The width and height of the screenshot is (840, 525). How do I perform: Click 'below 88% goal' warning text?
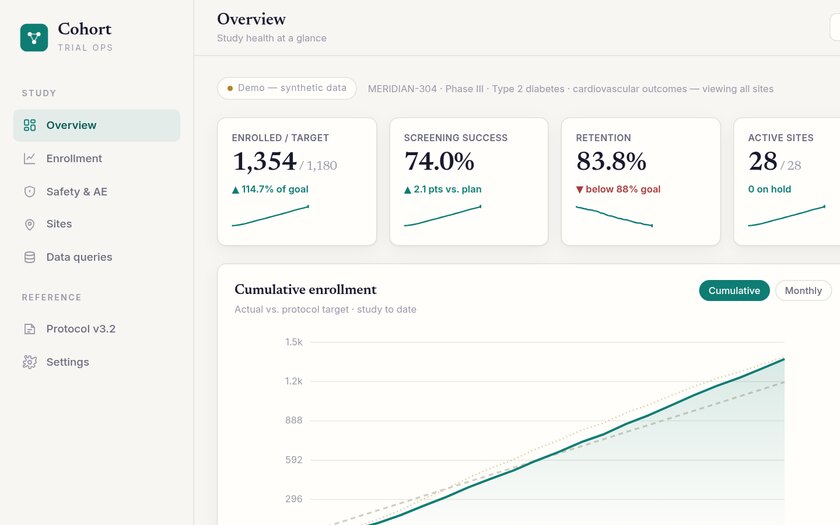pos(618,189)
